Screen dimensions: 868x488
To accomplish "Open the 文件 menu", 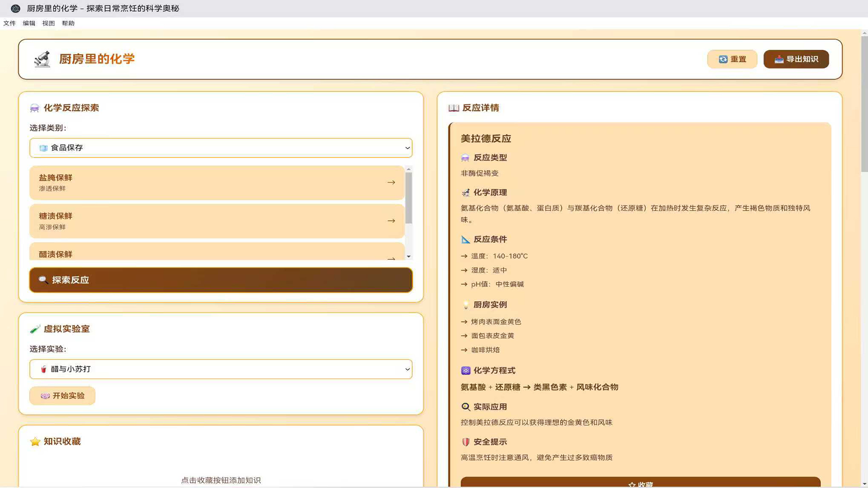I will pos(9,23).
